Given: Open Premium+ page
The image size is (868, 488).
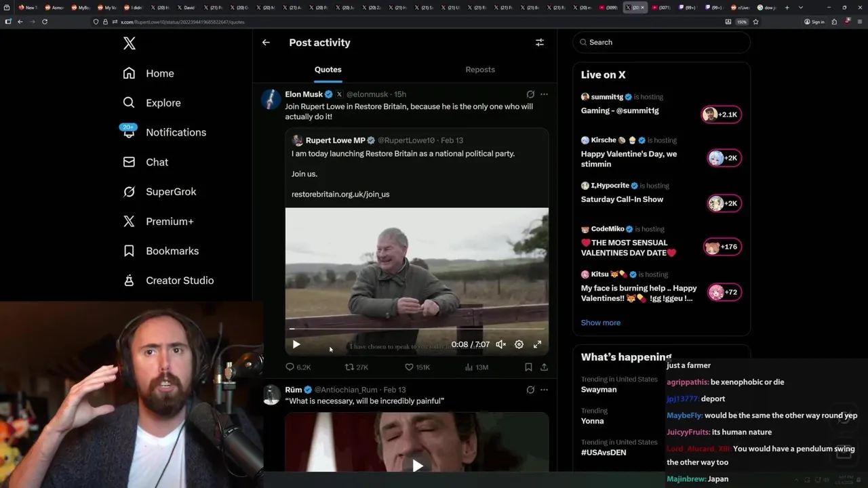Looking at the screenshot, I should (x=158, y=222).
